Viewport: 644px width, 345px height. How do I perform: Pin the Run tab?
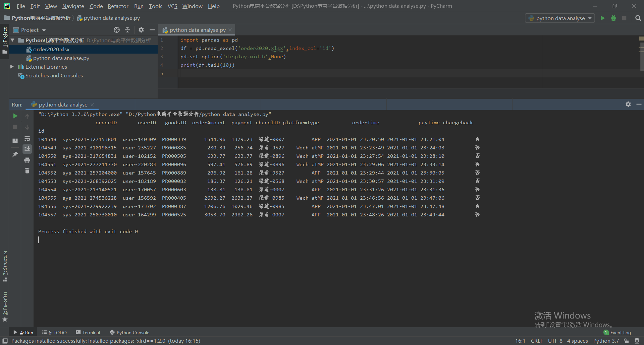click(x=15, y=154)
